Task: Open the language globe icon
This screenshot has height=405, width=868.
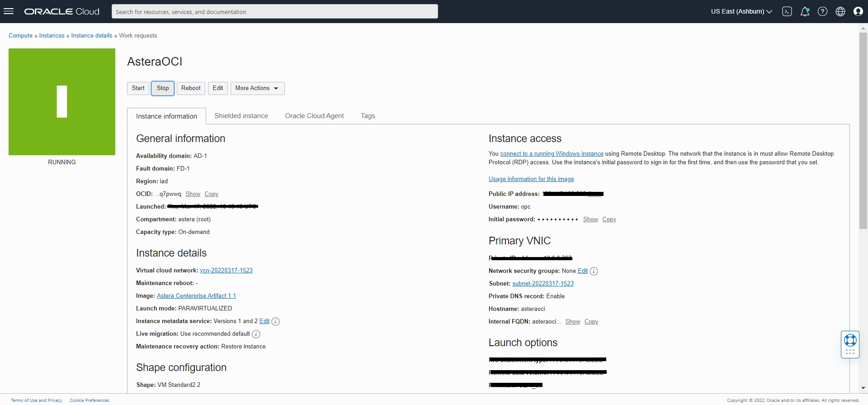Action: [x=840, y=11]
